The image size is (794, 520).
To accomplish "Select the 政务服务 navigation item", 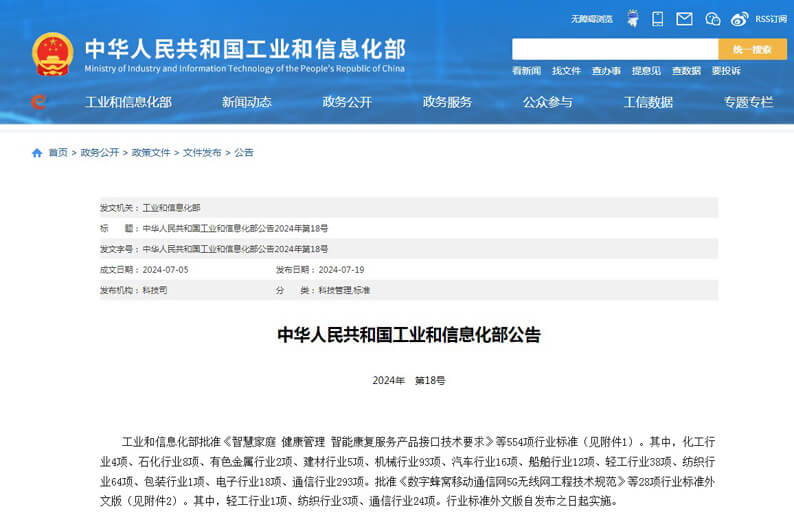I will pos(447,102).
